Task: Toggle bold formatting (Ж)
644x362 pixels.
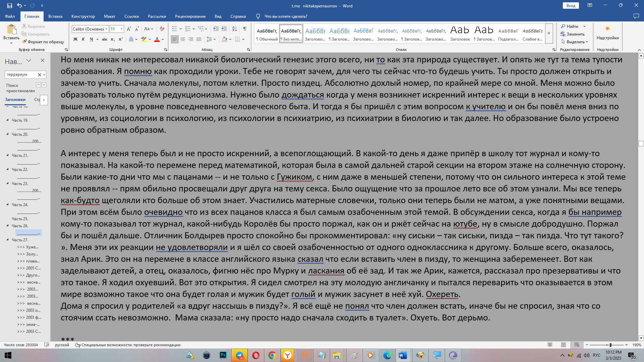Action: pyautogui.click(x=75, y=39)
